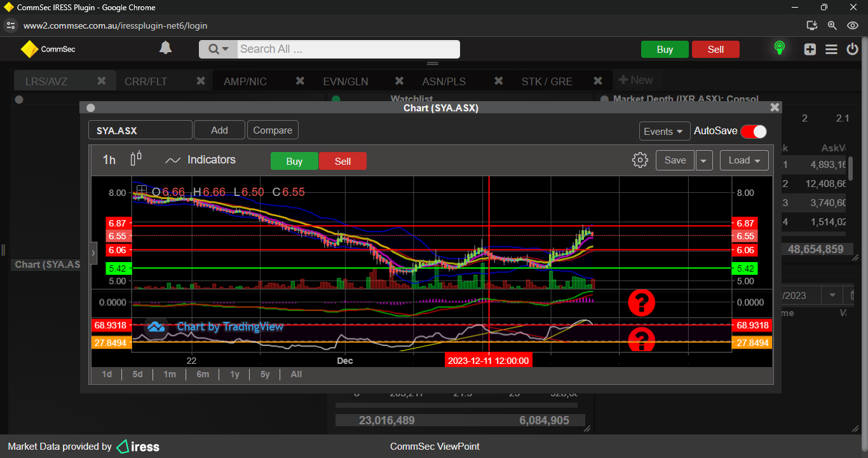This screenshot has width=868, height=458.
Task: Select the 6m time range
Action: (x=203, y=374)
